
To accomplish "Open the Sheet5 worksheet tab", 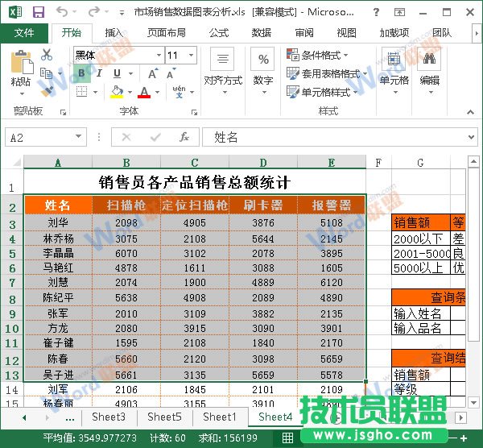I will coord(164,417).
